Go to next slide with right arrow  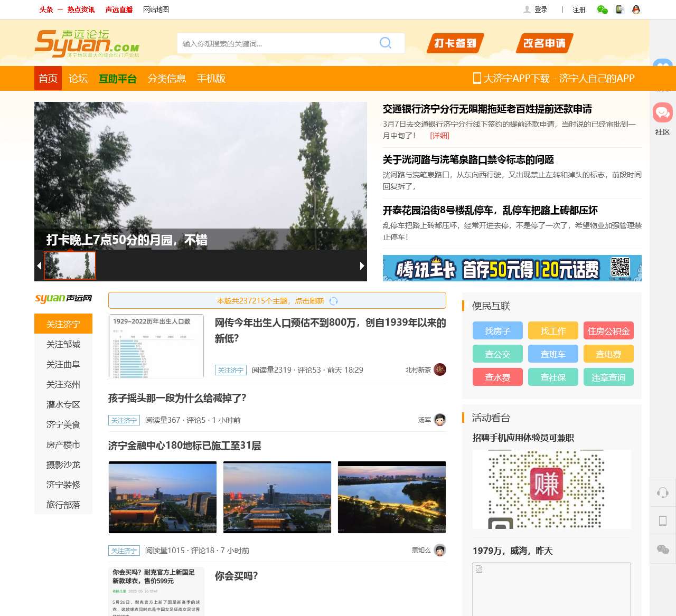click(x=362, y=266)
